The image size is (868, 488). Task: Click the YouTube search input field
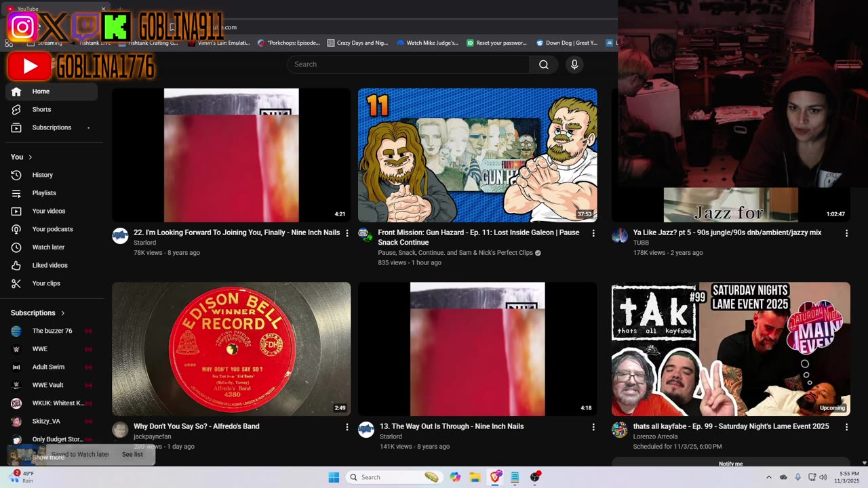pyautogui.click(x=408, y=64)
